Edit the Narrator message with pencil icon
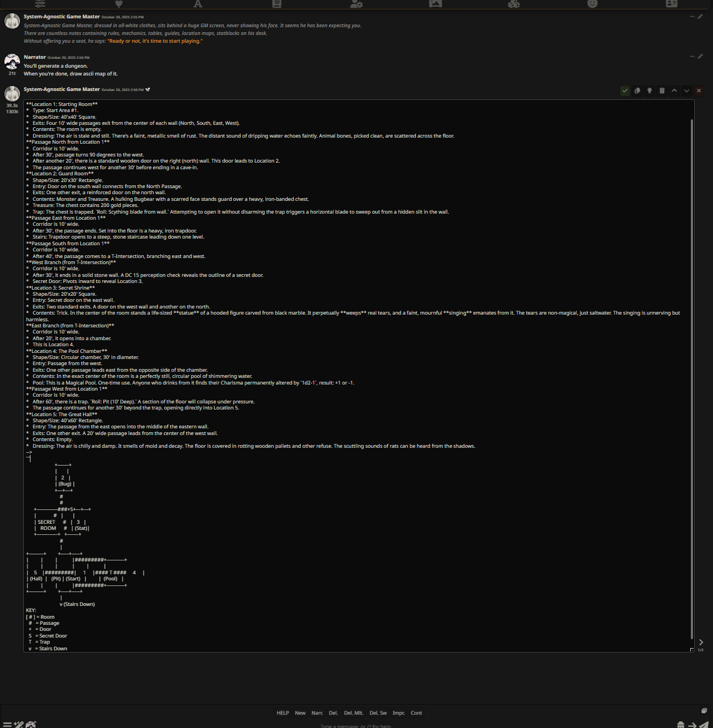This screenshot has height=728, width=713. (700, 57)
